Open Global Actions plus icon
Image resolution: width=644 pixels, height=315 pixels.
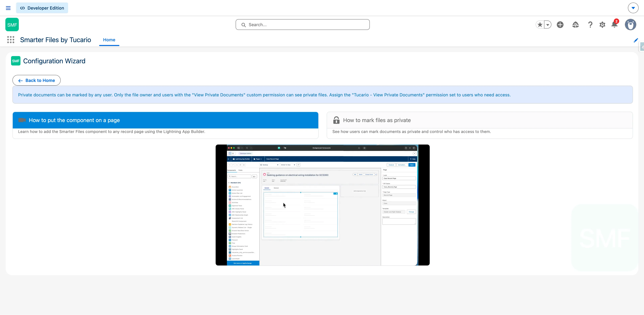tap(560, 25)
